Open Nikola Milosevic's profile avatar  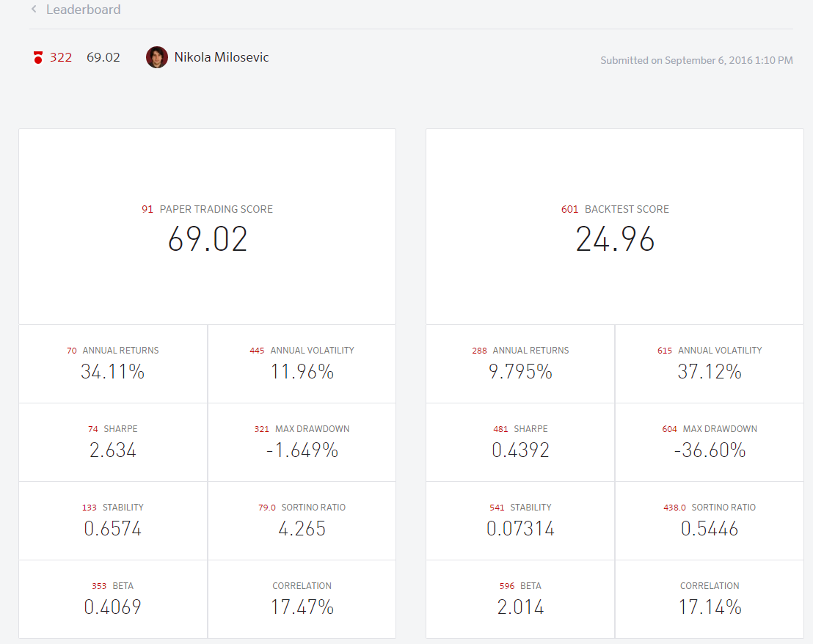(157, 57)
